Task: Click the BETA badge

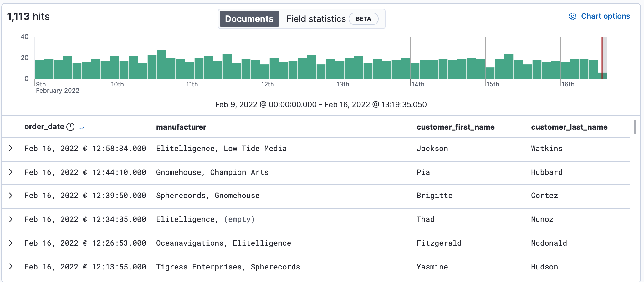Action: [x=364, y=19]
